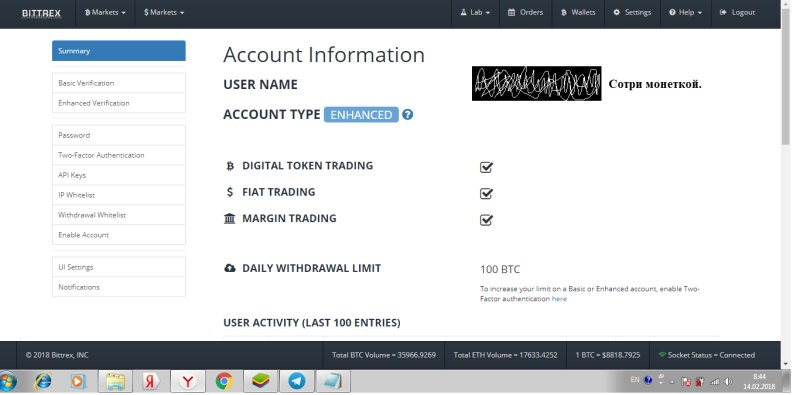Click the Account Type help question icon
Screen dimensions: 800x395
click(407, 114)
